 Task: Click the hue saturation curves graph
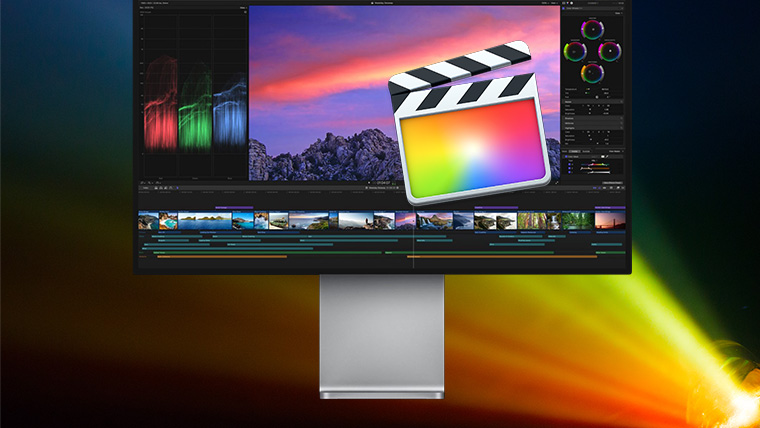(595, 168)
